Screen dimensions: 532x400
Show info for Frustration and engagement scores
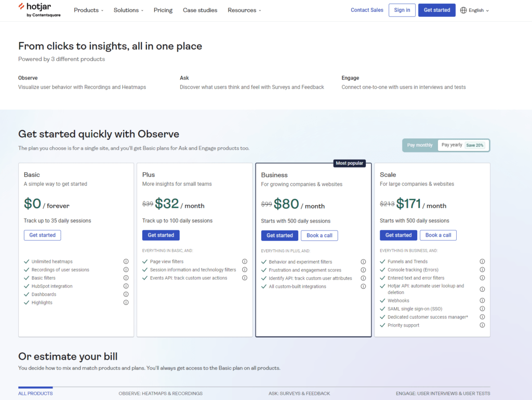pos(363,270)
